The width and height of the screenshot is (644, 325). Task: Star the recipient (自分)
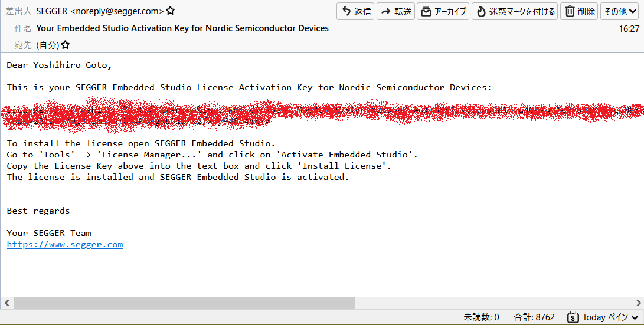(x=66, y=45)
